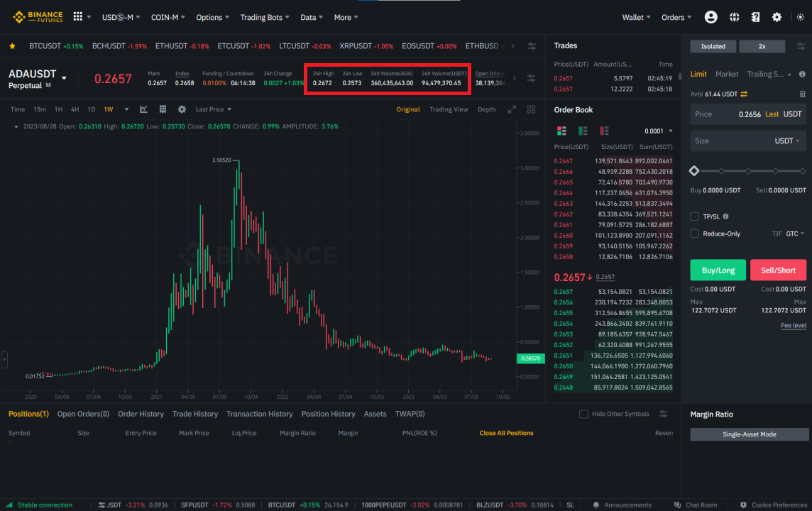Click the transfer funds arrows icon
812x511 pixels.
(744, 94)
